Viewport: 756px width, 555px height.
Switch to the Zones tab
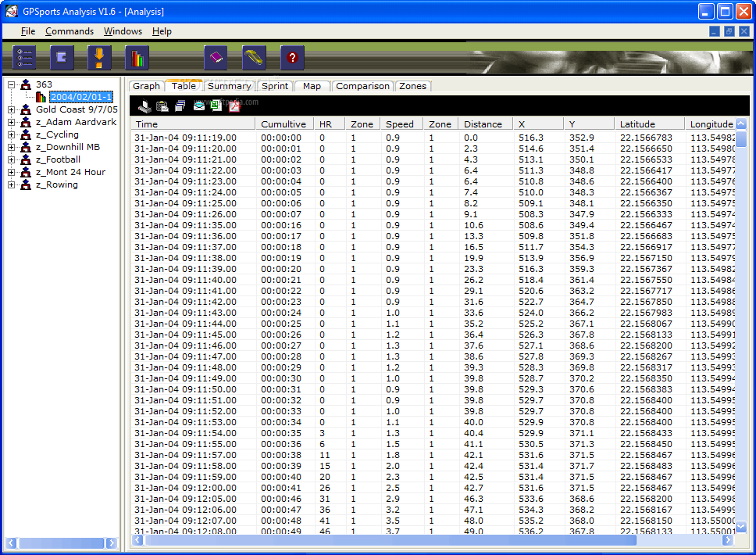pyautogui.click(x=412, y=86)
